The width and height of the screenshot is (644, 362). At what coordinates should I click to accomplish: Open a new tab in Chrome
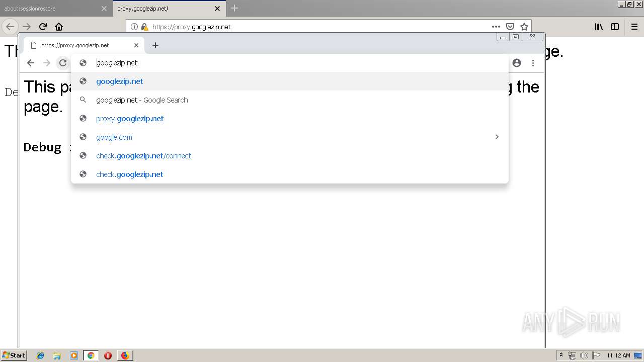[155, 45]
